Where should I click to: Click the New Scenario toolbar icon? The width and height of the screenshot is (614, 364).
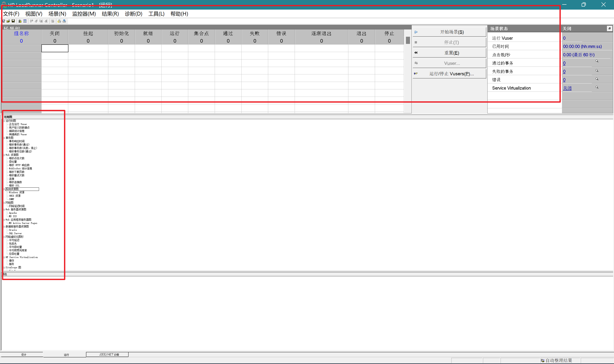[3, 21]
